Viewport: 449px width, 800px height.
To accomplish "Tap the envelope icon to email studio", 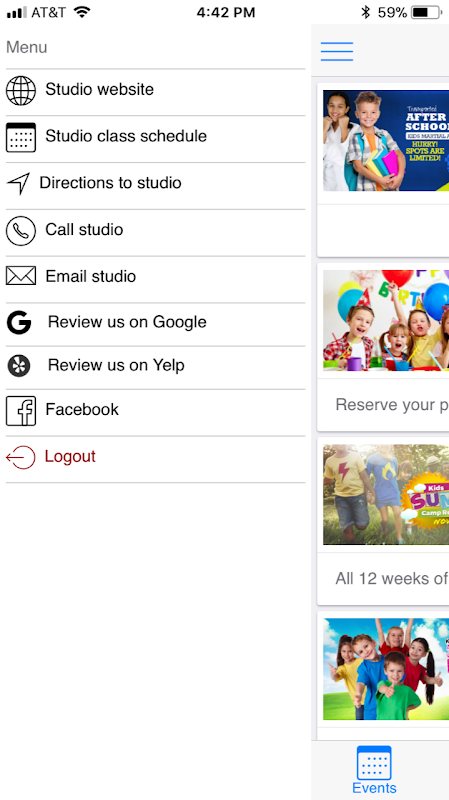I will pyautogui.click(x=21, y=276).
